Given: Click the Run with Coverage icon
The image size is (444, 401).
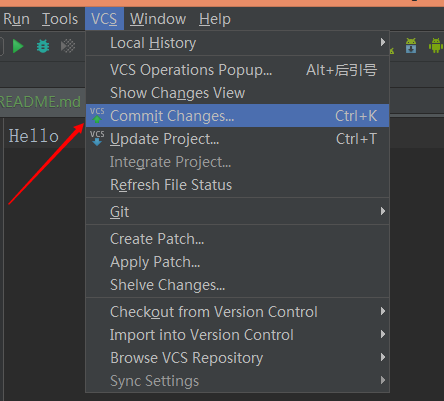Looking at the screenshot, I should click(x=68, y=46).
